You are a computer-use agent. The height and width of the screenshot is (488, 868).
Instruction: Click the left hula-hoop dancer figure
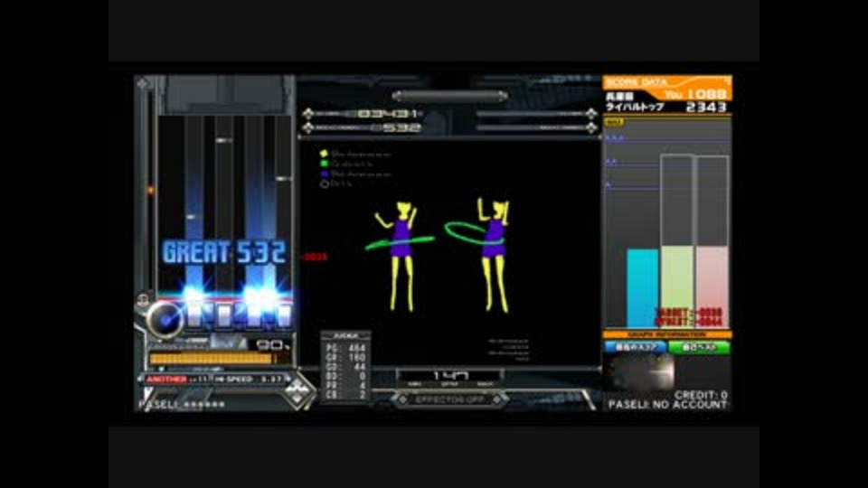[x=400, y=255]
